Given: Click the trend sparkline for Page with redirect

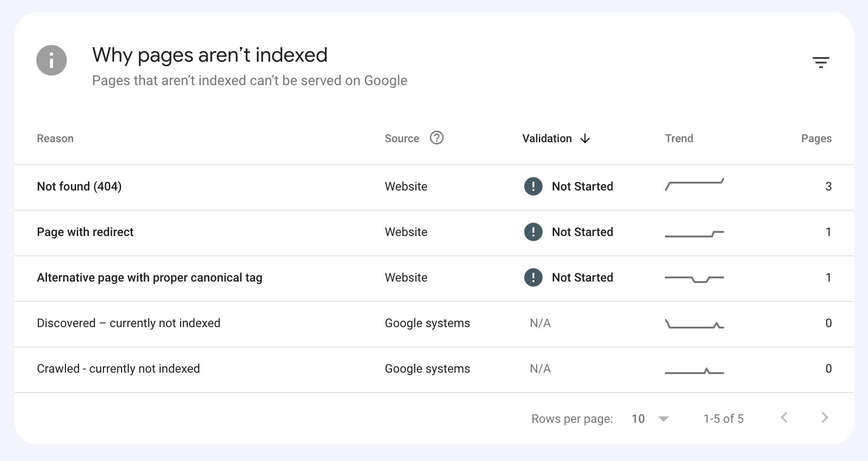Looking at the screenshot, I should coord(694,234).
